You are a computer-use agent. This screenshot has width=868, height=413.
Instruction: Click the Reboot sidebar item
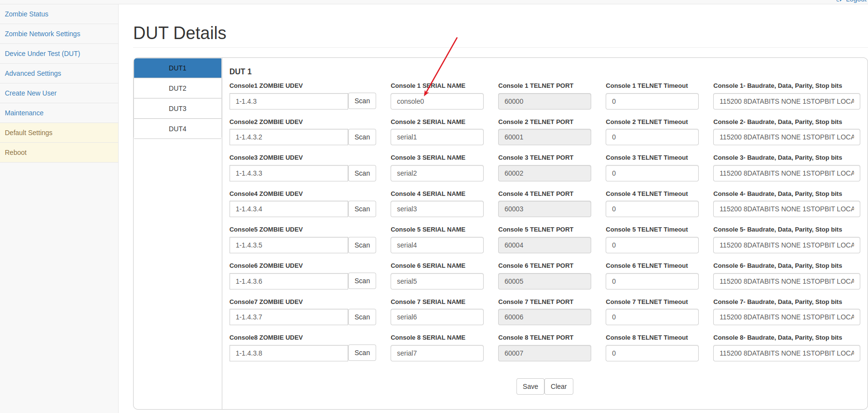pyautogui.click(x=16, y=152)
